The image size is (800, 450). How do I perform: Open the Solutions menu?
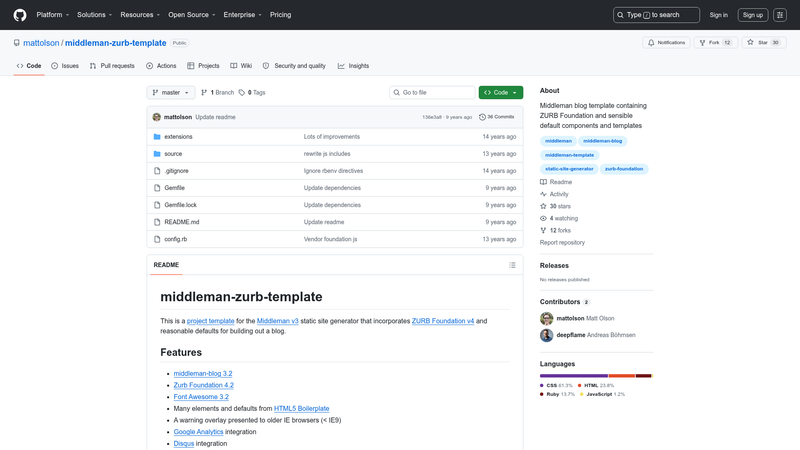[x=94, y=15]
